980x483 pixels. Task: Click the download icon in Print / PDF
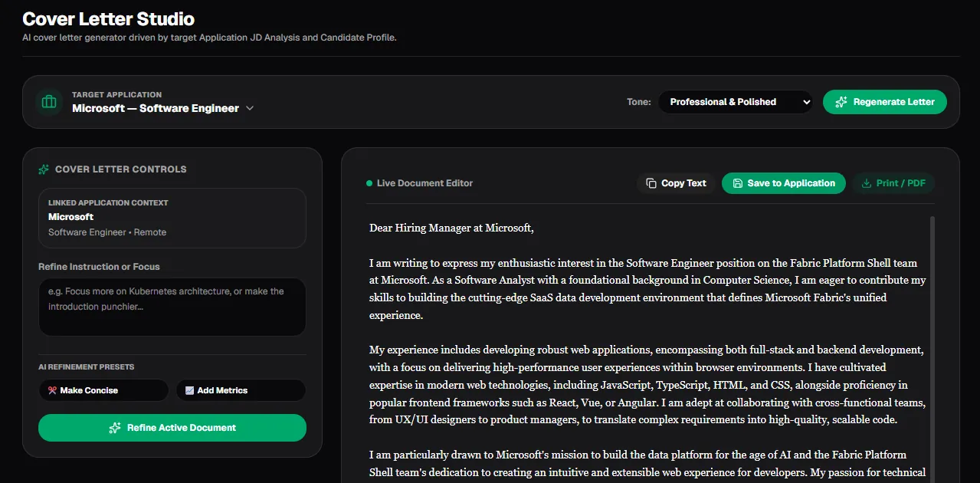pyautogui.click(x=867, y=183)
